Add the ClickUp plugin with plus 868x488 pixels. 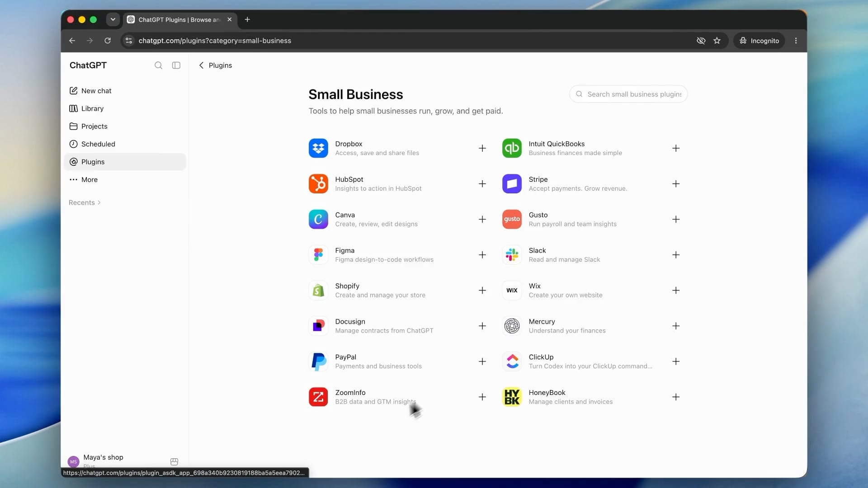[676, 361]
